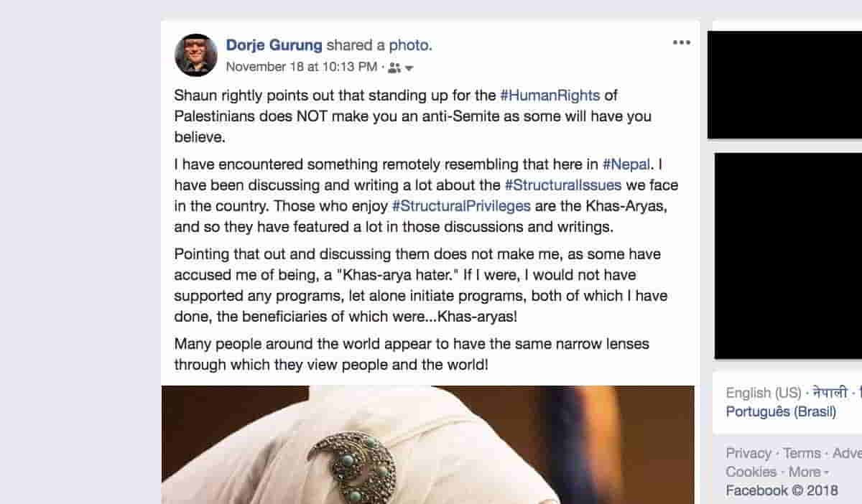
Task: Open the Advertising footer link
Action: tap(848, 453)
